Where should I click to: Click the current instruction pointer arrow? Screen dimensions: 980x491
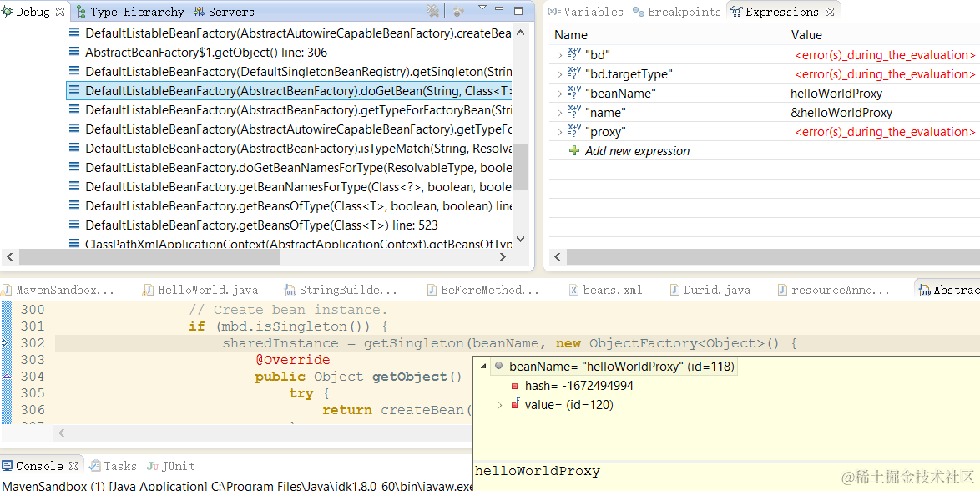(x=5, y=342)
